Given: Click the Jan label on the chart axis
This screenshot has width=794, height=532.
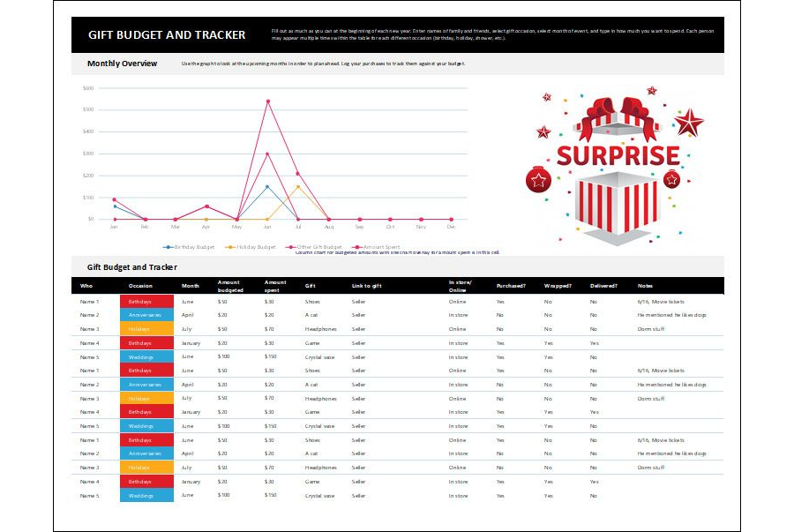Looking at the screenshot, I should [x=114, y=227].
